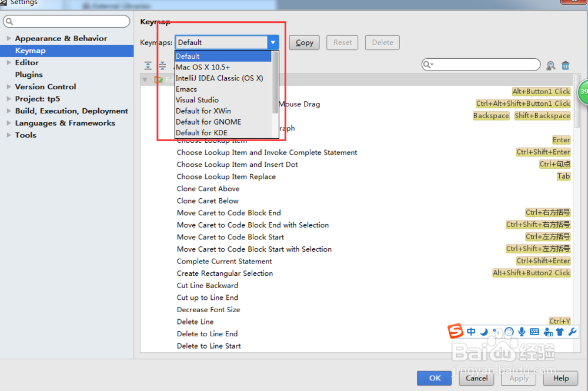Click the shirt skin icon on the IME bar

(560, 332)
